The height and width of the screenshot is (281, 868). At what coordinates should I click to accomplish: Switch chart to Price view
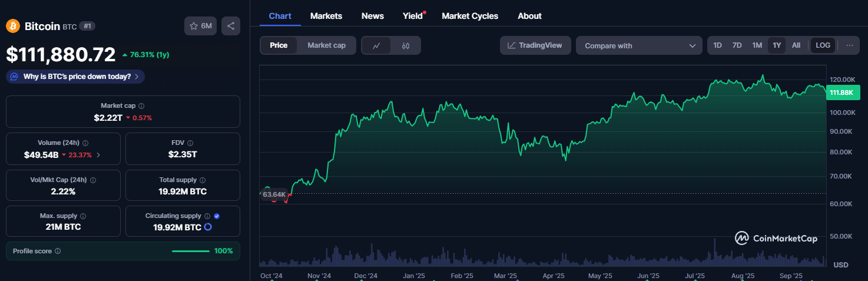(279, 45)
